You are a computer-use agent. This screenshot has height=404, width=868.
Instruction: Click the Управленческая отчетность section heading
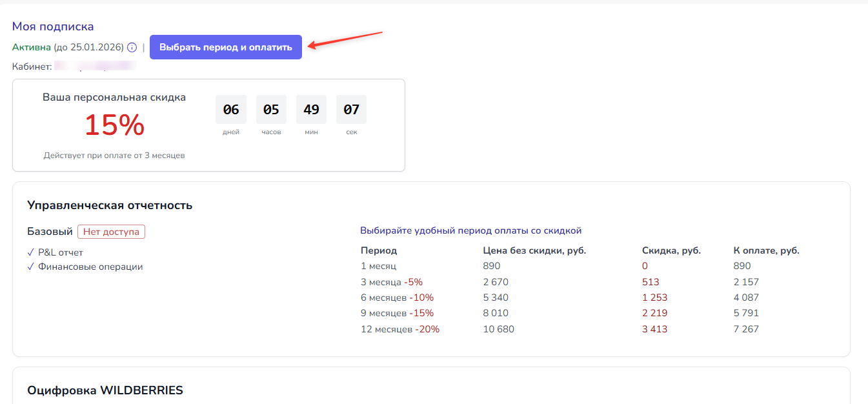(110, 205)
